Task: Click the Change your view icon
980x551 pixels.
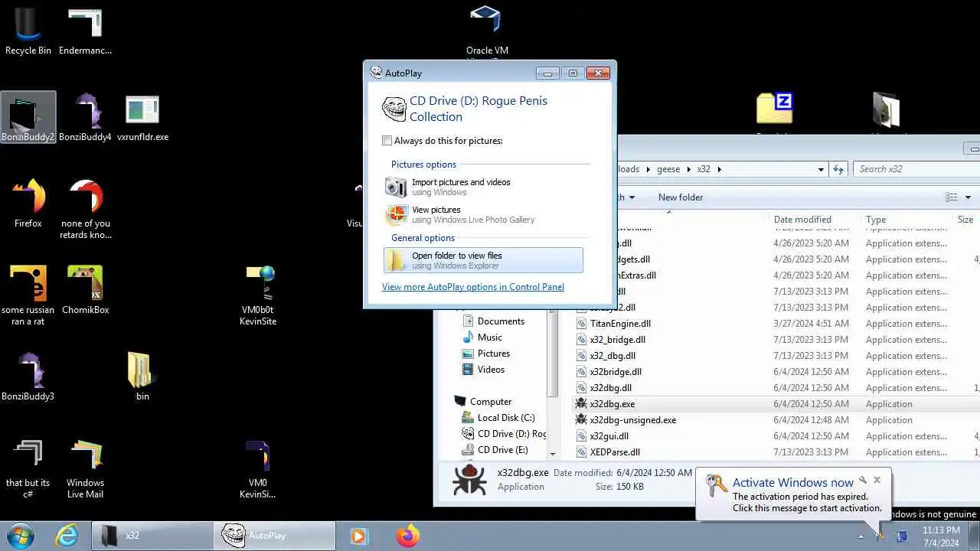Action: (x=952, y=197)
